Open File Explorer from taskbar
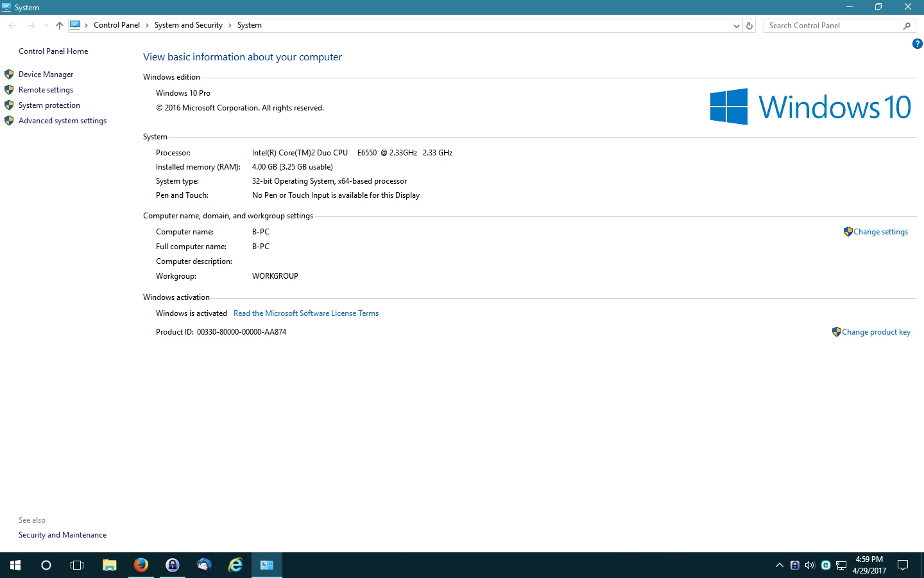This screenshot has height=578, width=924. click(109, 565)
